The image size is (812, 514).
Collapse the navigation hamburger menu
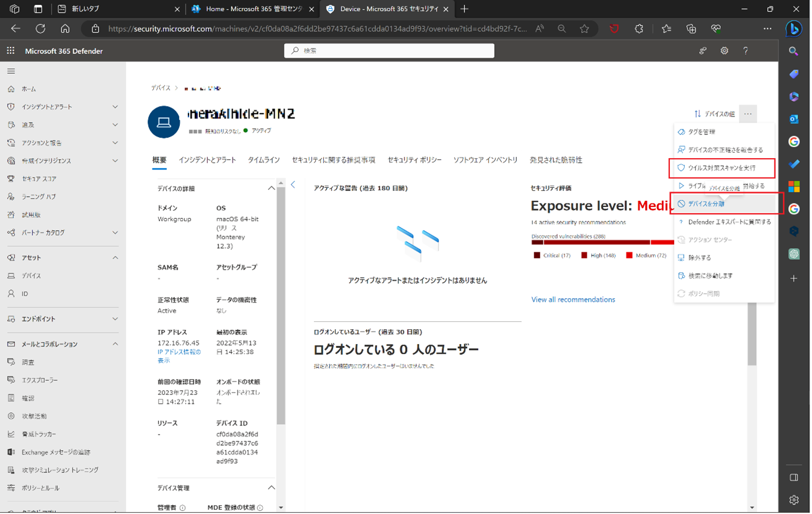11,71
